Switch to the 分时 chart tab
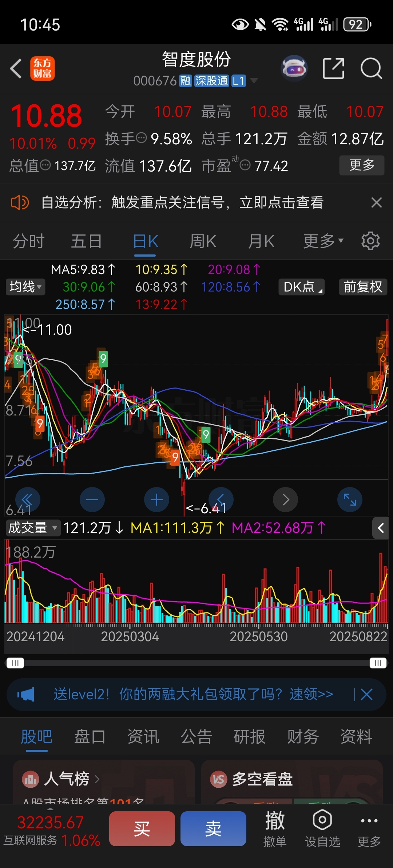Image resolution: width=393 pixels, height=868 pixels. (29, 241)
